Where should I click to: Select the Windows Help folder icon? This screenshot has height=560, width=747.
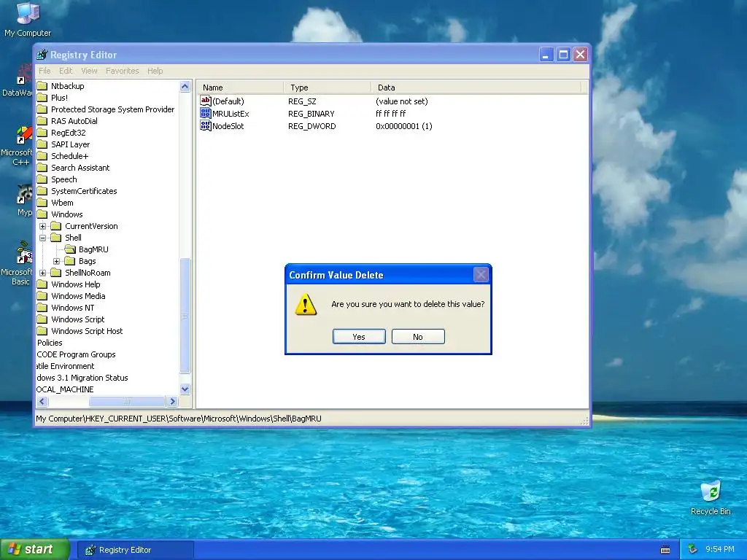[42, 284]
